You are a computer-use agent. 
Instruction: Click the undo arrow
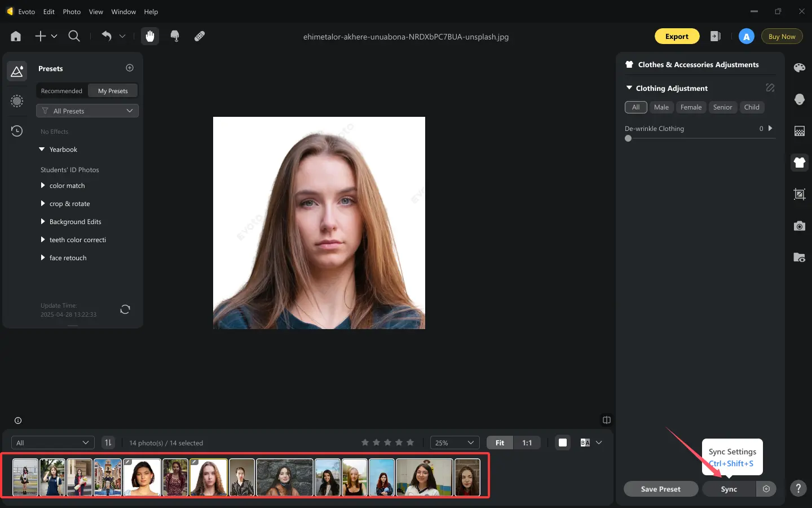click(x=107, y=36)
